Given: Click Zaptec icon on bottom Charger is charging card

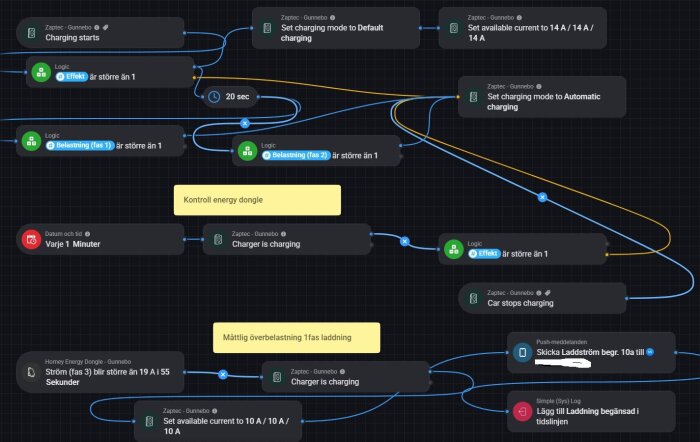Looking at the screenshot, I should tap(277, 377).
